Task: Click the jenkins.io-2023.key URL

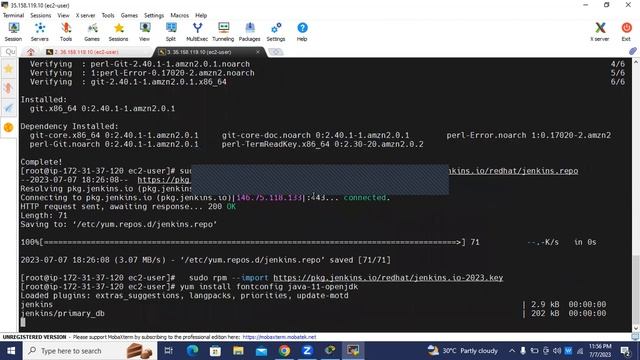Action: 388,278
